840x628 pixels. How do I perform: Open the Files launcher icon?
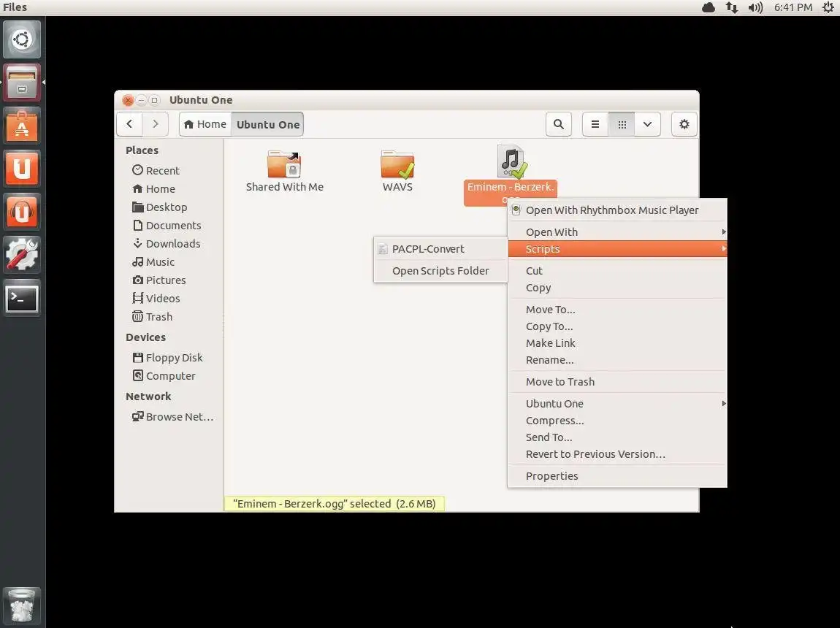tap(22, 83)
